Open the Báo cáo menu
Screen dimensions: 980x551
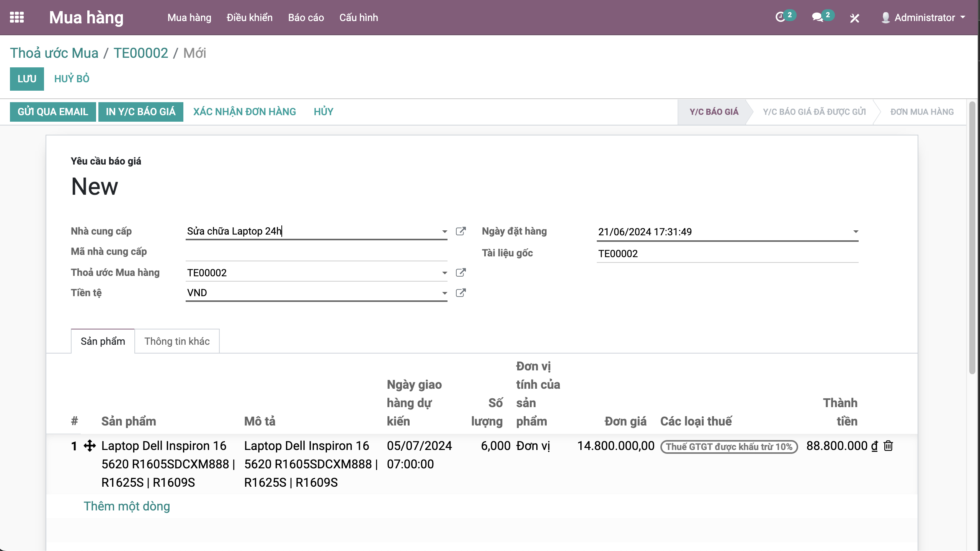pos(306,18)
